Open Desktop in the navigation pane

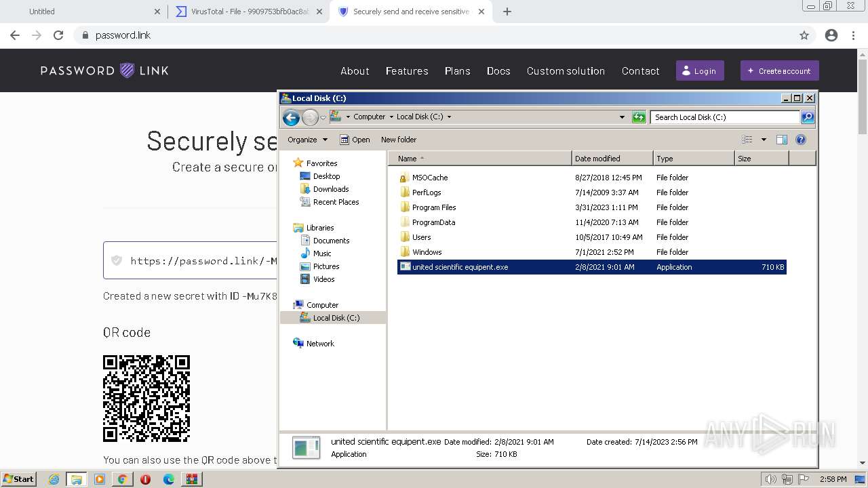[326, 176]
